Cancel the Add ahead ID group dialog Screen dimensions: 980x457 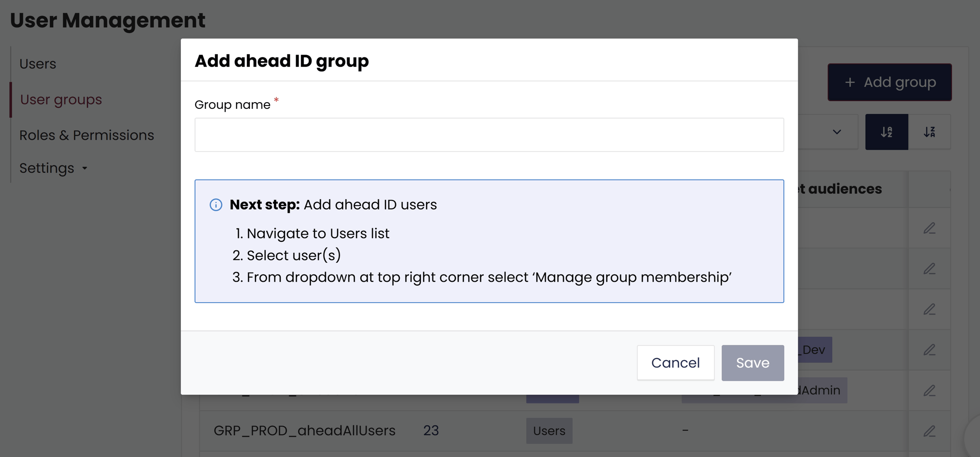[675, 363]
